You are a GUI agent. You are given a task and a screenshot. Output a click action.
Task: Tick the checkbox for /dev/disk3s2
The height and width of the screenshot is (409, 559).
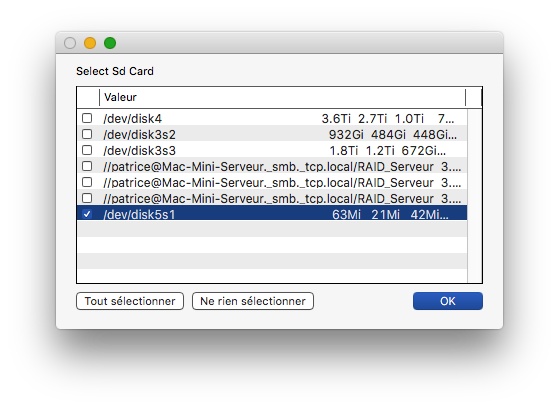87,134
